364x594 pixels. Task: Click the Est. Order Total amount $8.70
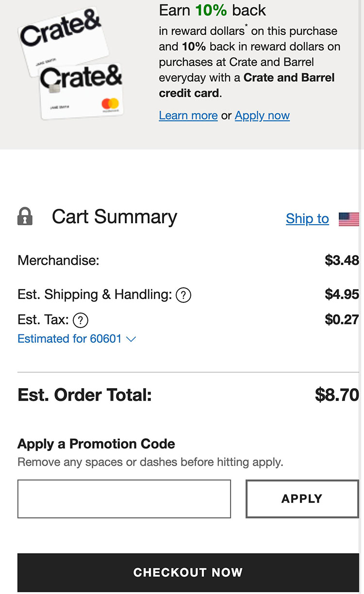(337, 395)
